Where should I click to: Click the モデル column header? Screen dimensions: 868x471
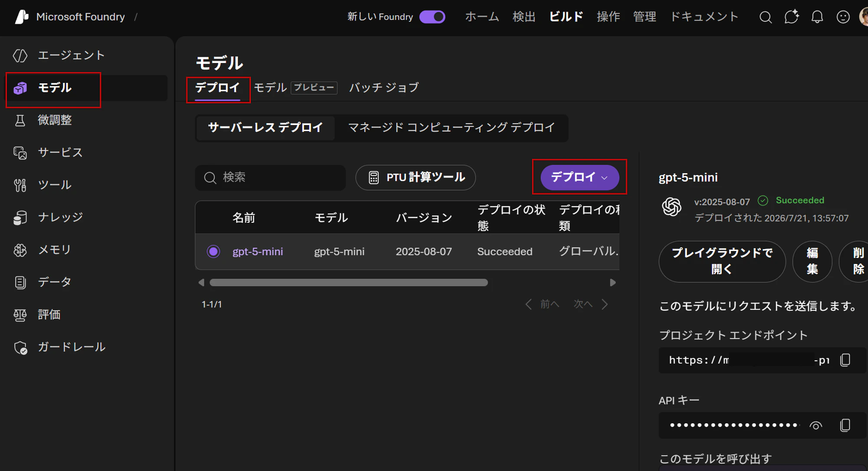tap(331, 217)
